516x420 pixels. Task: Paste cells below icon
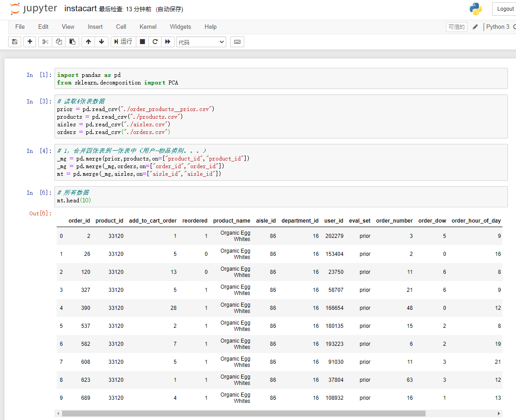(x=72, y=42)
